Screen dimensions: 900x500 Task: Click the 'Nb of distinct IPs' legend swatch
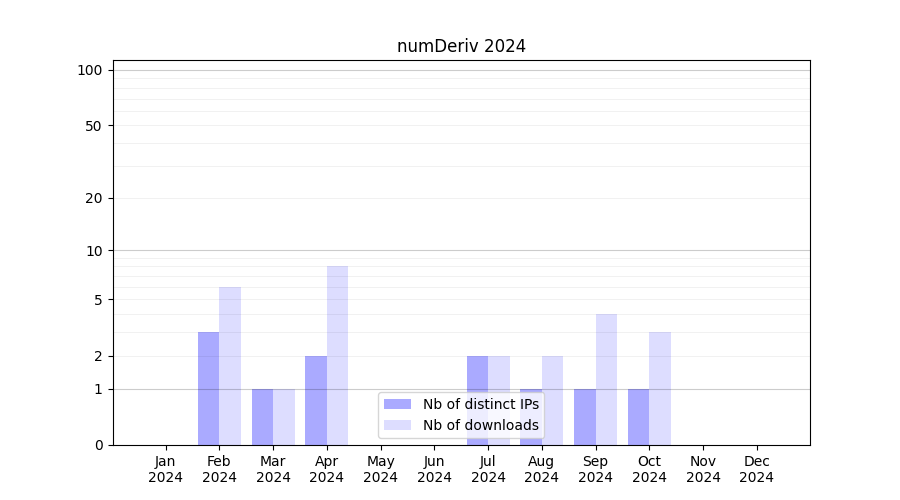(397, 404)
